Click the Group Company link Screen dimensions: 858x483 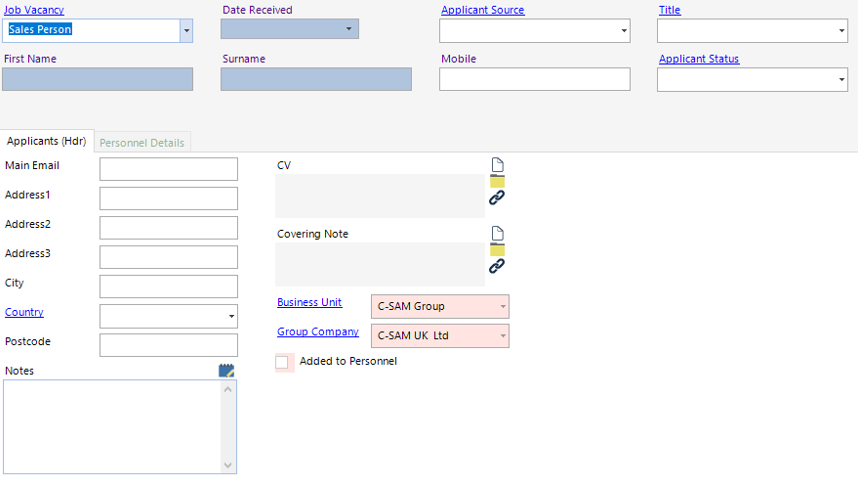[x=317, y=332]
